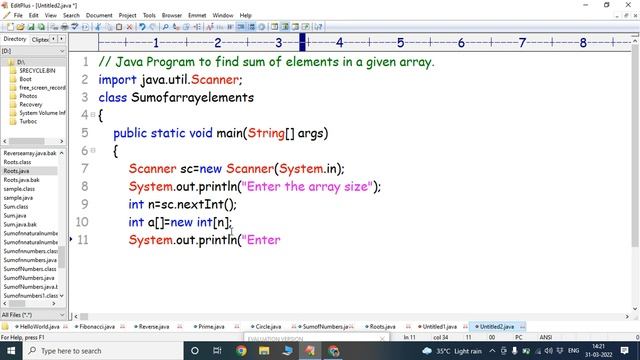The image size is (640, 360).
Task: Open the Project menu
Action: coord(127,15)
